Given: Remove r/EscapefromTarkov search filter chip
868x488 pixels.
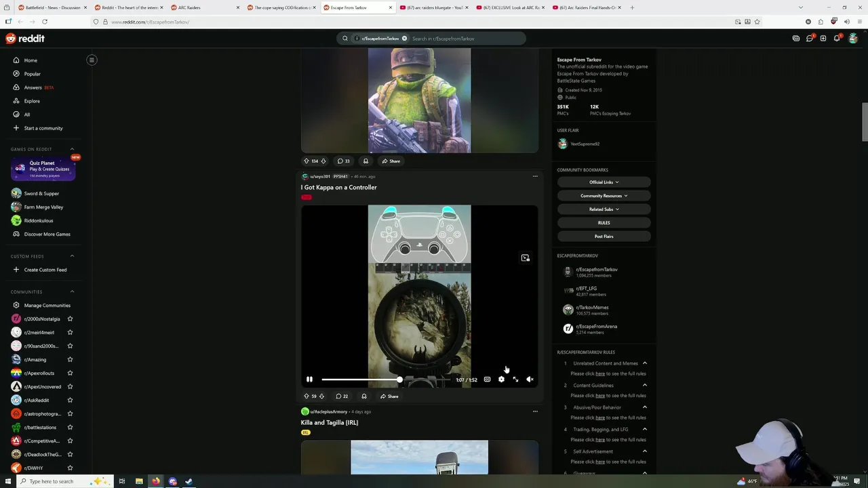Looking at the screenshot, I should tap(404, 39).
